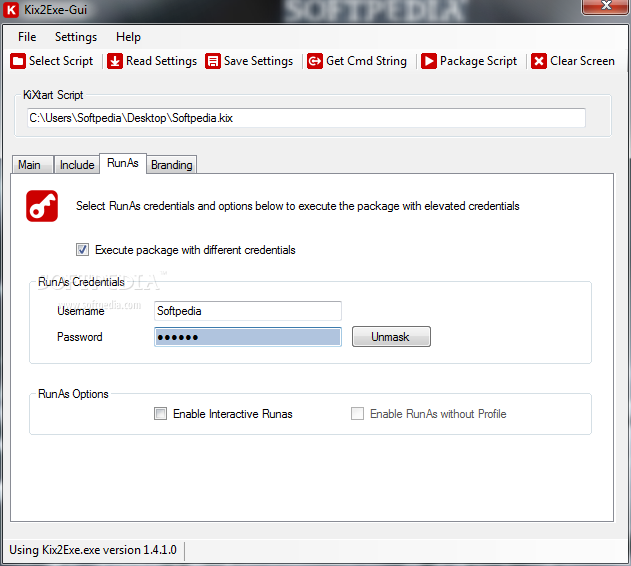Click the Package Script play icon
631x566 pixels.
click(x=429, y=61)
